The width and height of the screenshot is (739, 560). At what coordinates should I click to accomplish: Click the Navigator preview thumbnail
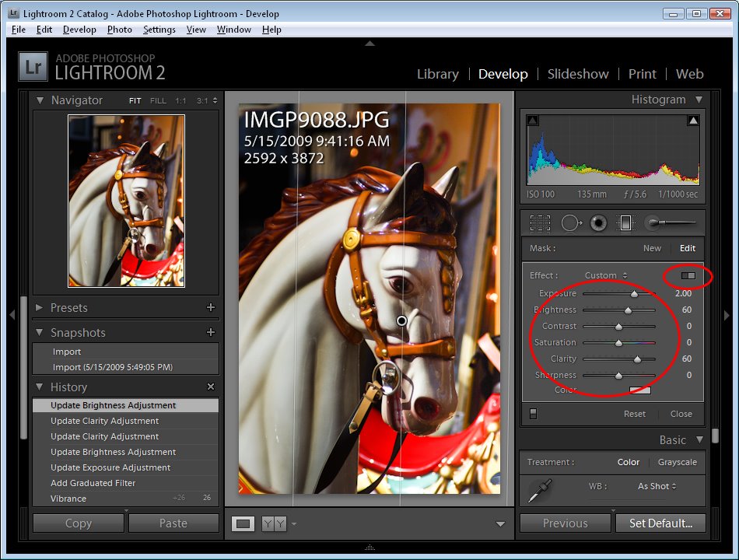click(x=126, y=201)
